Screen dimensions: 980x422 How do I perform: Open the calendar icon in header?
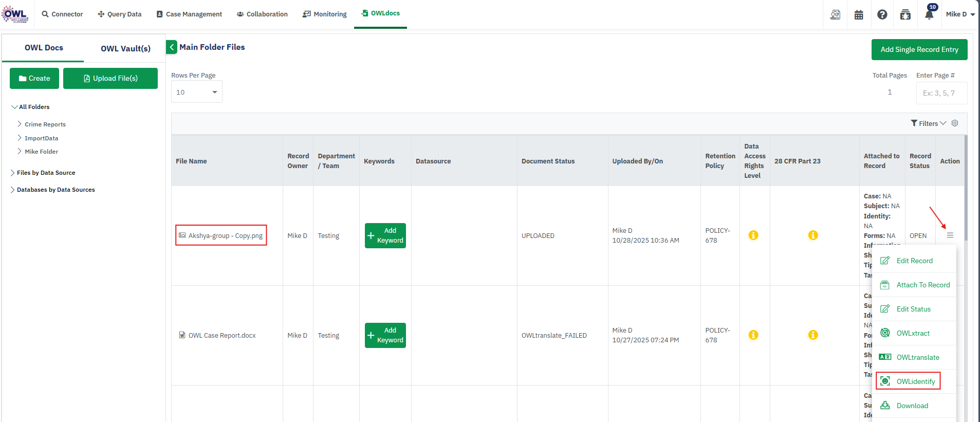pyautogui.click(x=859, y=15)
